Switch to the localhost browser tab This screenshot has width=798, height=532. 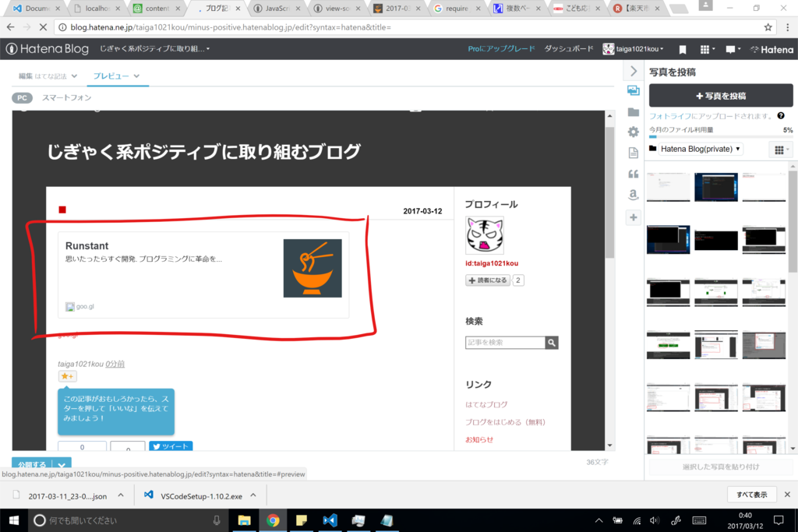(x=97, y=8)
